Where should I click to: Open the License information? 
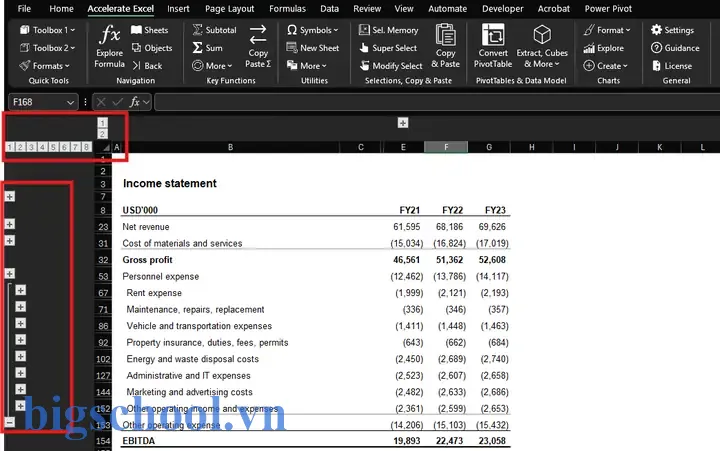point(671,66)
